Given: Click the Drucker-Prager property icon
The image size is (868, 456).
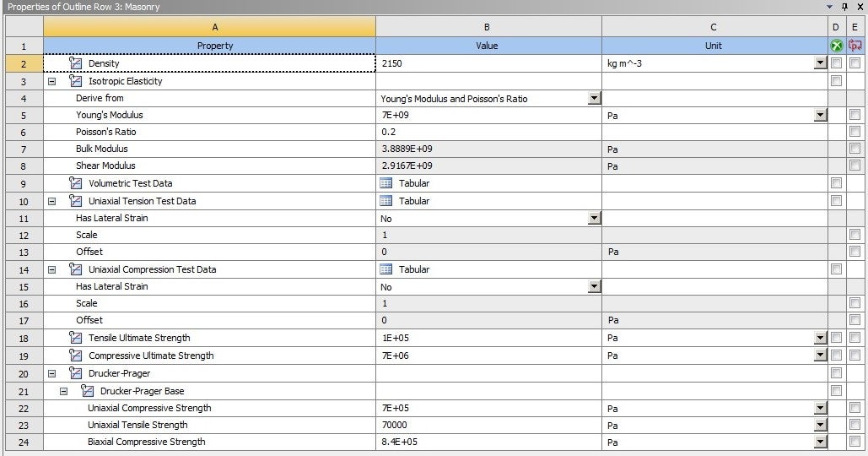Looking at the screenshot, I should tap(75, 373).
